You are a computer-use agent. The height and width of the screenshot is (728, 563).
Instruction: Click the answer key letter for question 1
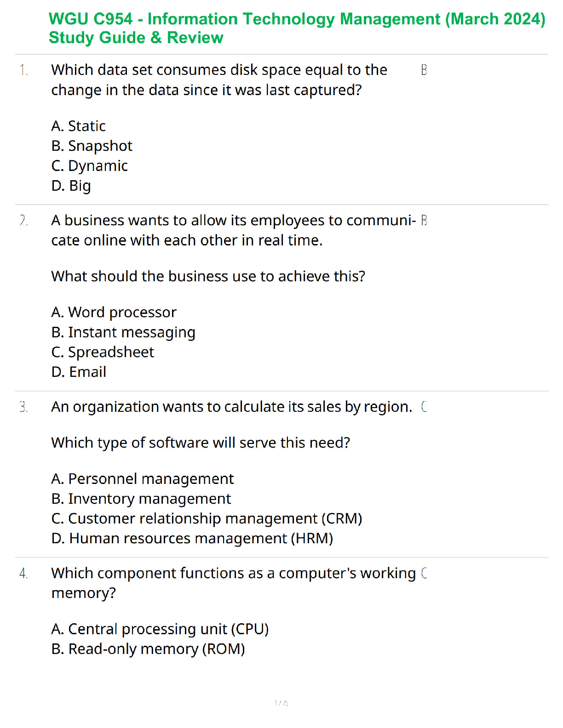pyautogui.click(x=424, y=70)
